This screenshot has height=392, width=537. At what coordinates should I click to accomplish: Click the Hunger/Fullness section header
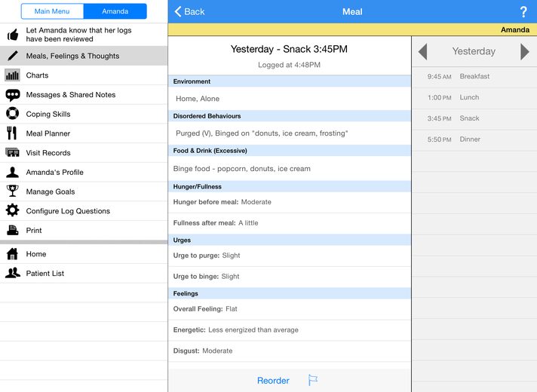290,187
